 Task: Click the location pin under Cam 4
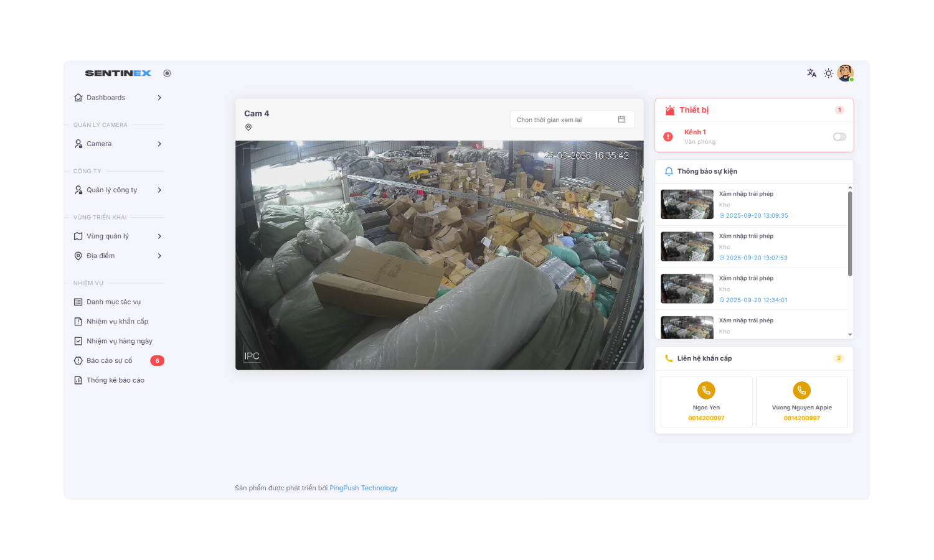248,128
